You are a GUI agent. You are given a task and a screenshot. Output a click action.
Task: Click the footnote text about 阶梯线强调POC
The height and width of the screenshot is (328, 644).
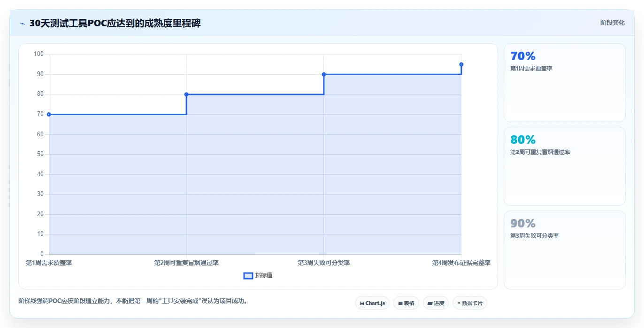(x=133, y=301)
